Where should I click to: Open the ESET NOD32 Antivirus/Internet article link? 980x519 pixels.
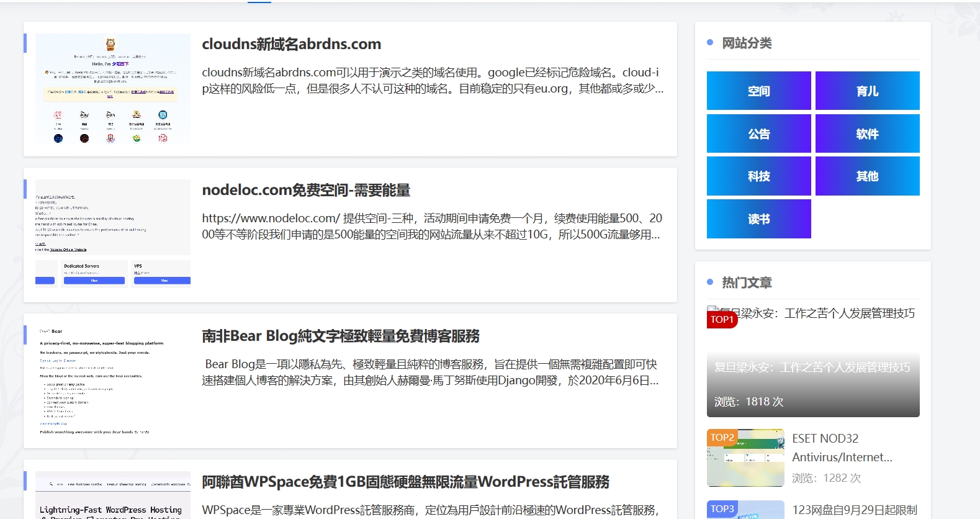point(842,448)
